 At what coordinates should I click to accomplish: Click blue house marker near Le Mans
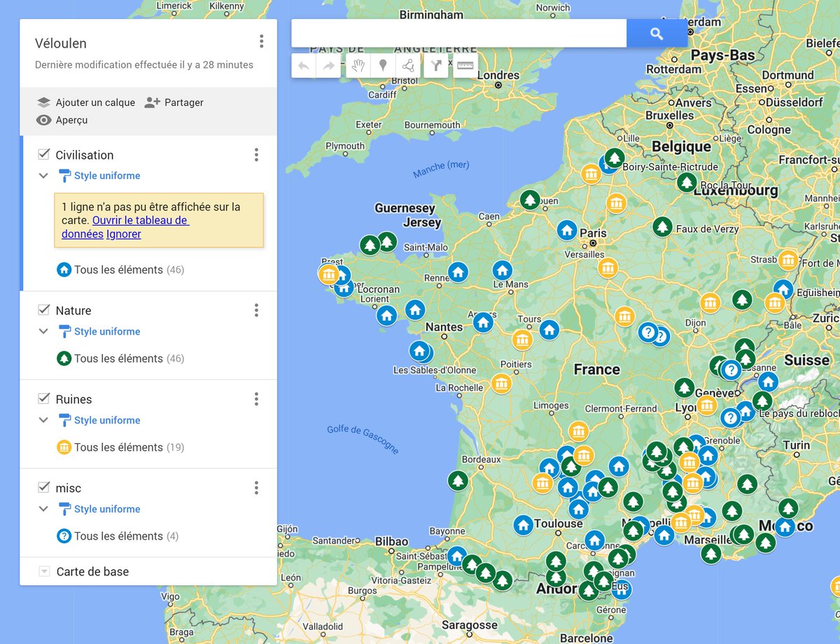[502, 270]
